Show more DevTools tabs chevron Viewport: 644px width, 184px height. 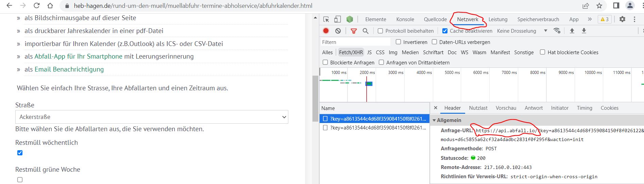(590, 19)
